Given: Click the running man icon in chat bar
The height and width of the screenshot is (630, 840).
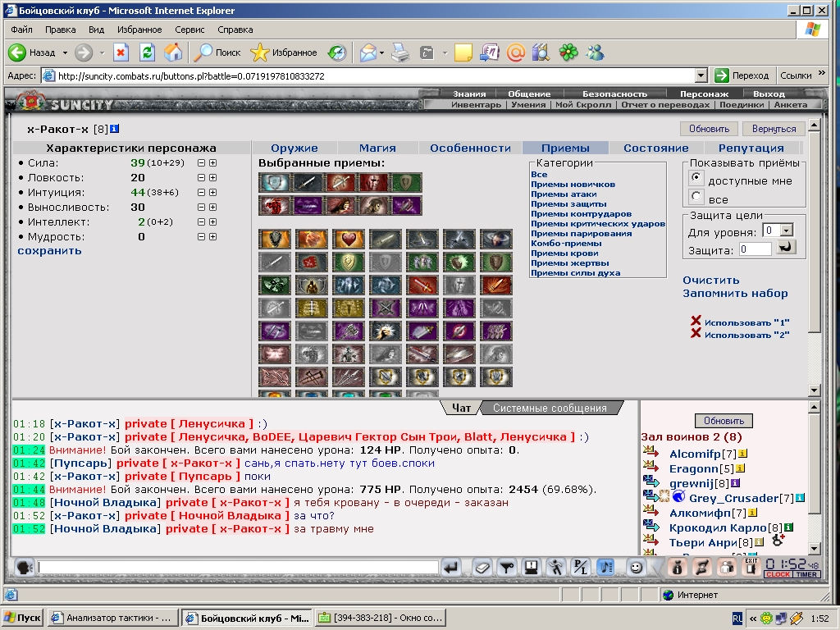Looking at the screenshot, I should (556, 568).
